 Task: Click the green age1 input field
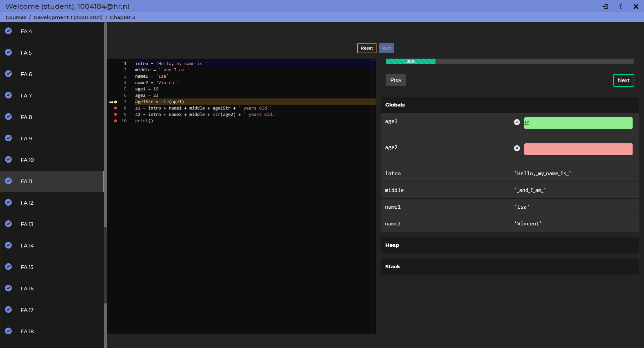578,123
